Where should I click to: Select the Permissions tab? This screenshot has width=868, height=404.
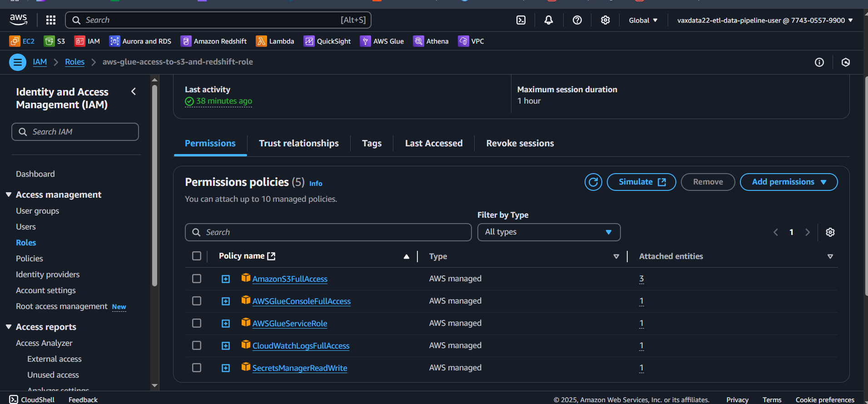(x=210, y=144)
